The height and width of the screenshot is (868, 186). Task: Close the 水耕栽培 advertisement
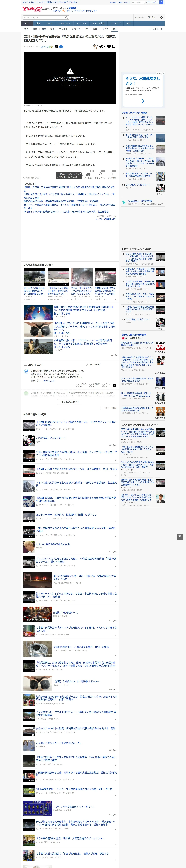point(163,73)
